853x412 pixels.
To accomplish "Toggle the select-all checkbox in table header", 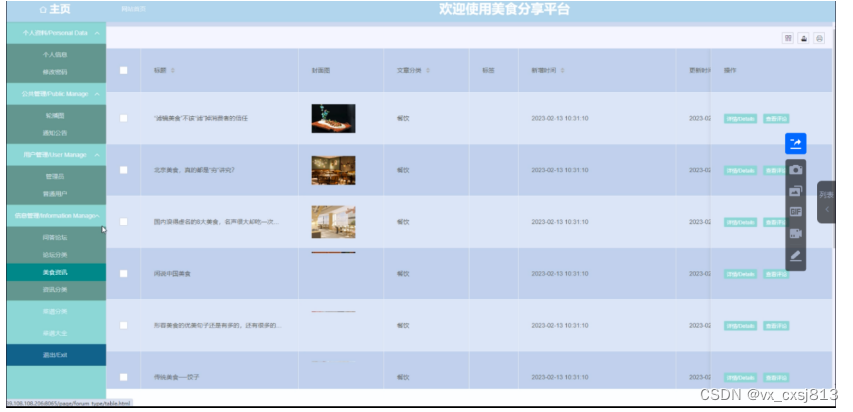I will click(x=123, y=70).
